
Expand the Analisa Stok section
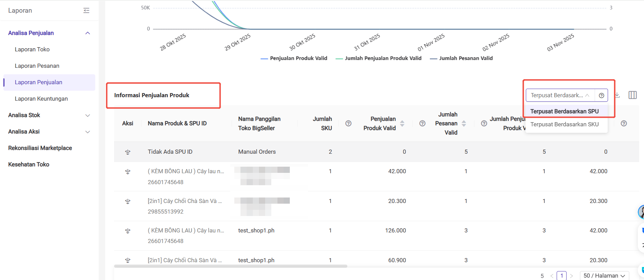coord(88,115)
